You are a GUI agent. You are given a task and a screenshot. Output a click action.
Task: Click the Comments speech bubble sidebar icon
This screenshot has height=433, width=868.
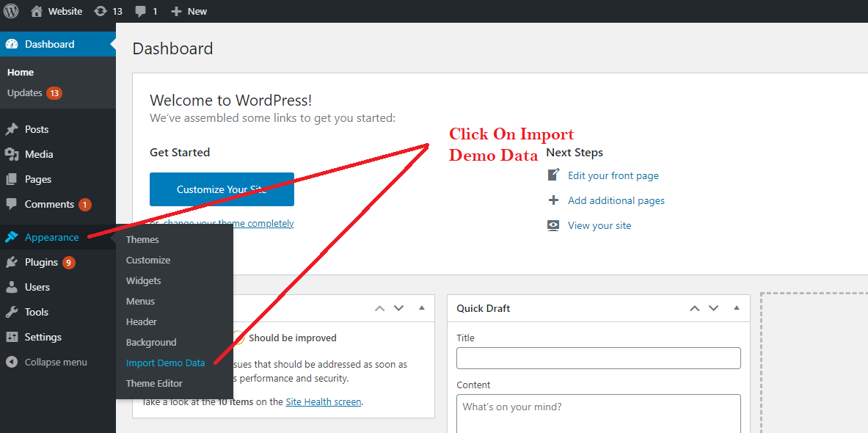12,204
